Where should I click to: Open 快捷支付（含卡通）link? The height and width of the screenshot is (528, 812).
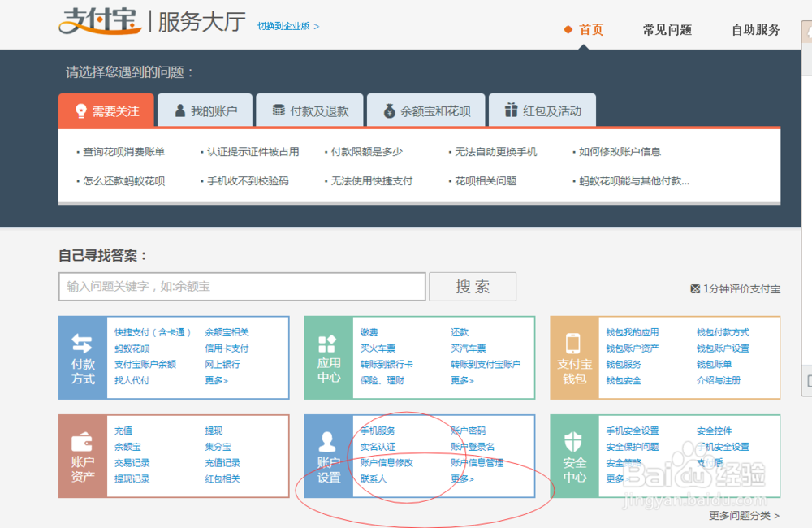tap(153, 332)
